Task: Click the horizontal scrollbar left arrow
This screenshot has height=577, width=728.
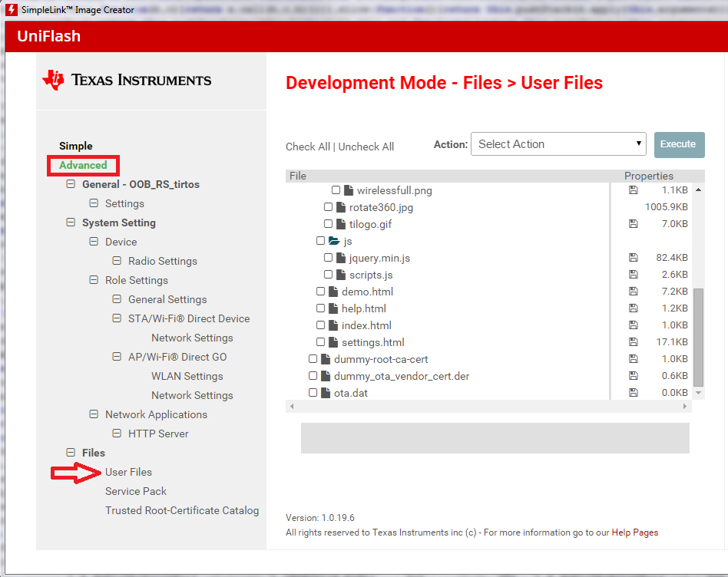Action: point(292,407)
